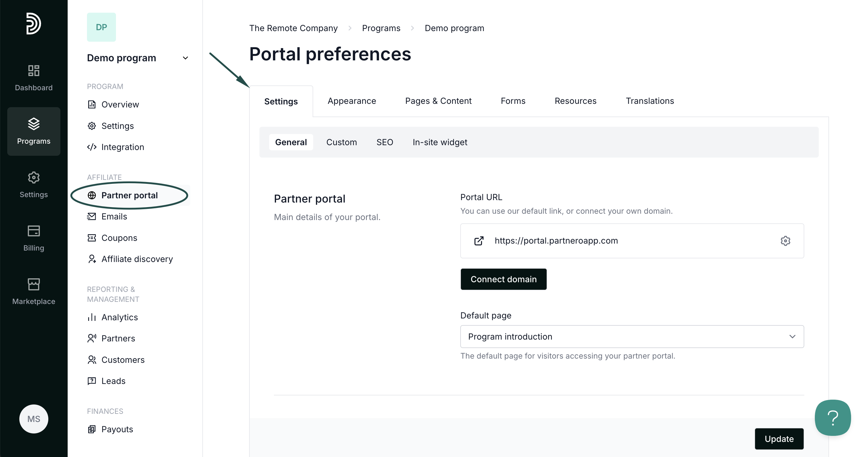Open the Default page dropdown
Image resolution: width=868 pixels, height=457 pixels.
(632, 337)
